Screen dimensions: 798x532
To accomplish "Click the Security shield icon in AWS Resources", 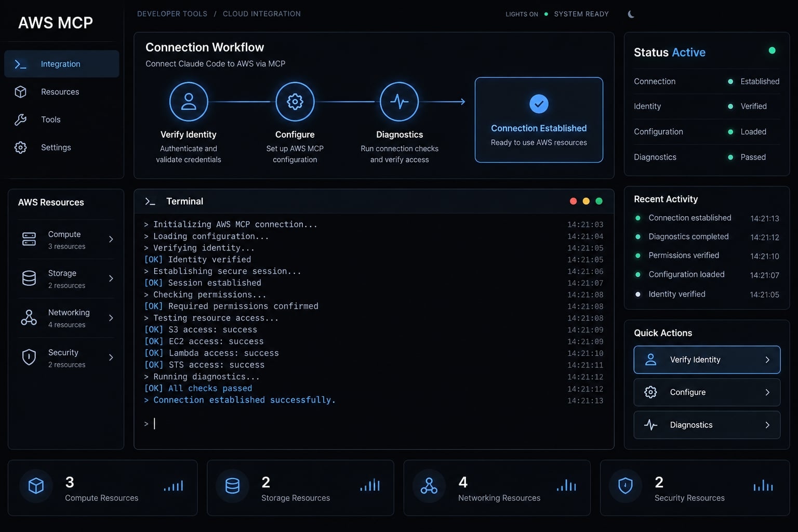I will (29, 357).
